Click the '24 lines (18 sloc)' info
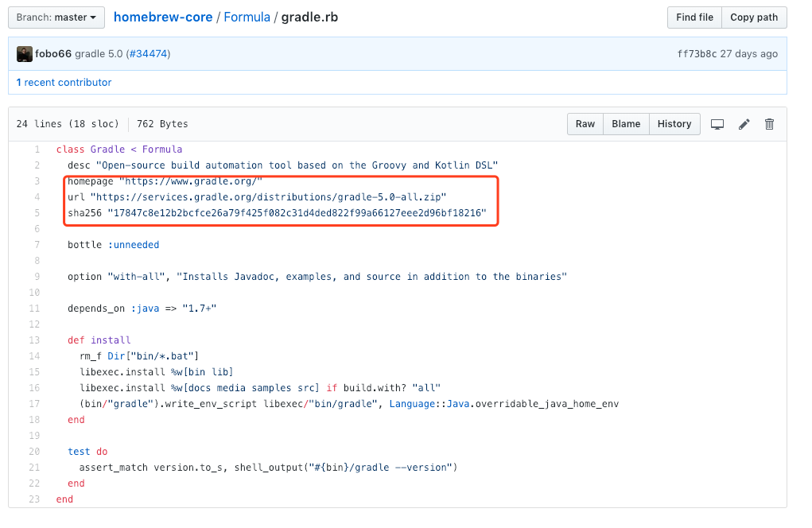Image resolution: width=812 pixels, height=528 pixels. coord(68,124)
